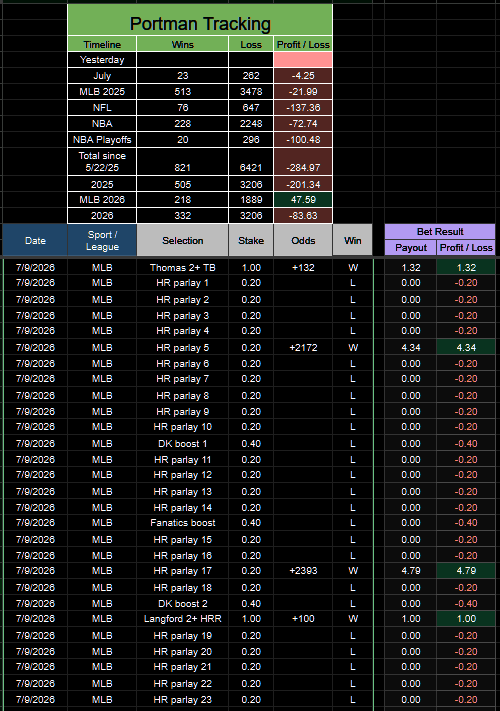The height and width of the screenshot is (711, 500).
Task: Select odds value +2172
Action: pyautogui.click(x=303, y=347)
